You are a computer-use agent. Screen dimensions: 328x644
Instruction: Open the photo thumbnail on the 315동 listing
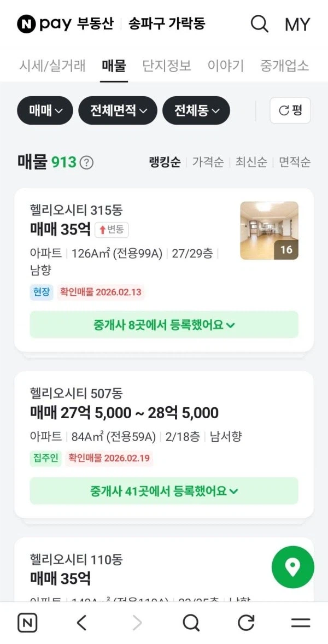pos(268,229)
